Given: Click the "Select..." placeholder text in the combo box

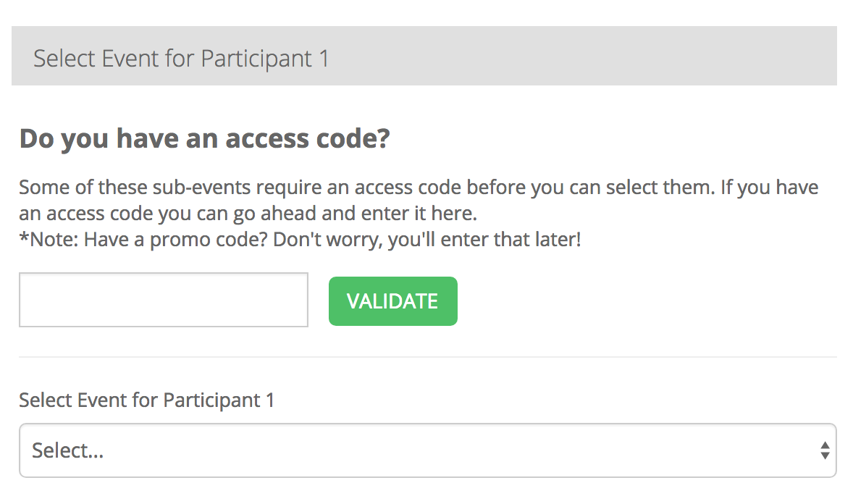Looking at the screenshot, I should tap(68, 450).
